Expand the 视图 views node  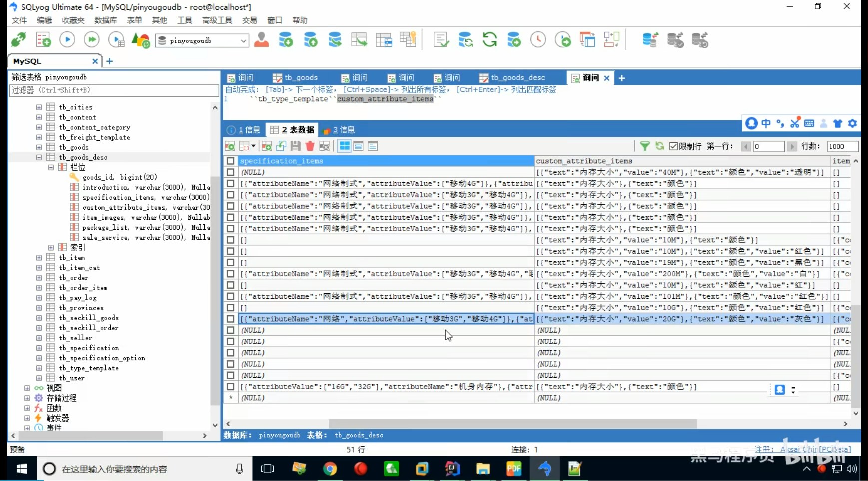pyautogui.click(x=27, y=388)
